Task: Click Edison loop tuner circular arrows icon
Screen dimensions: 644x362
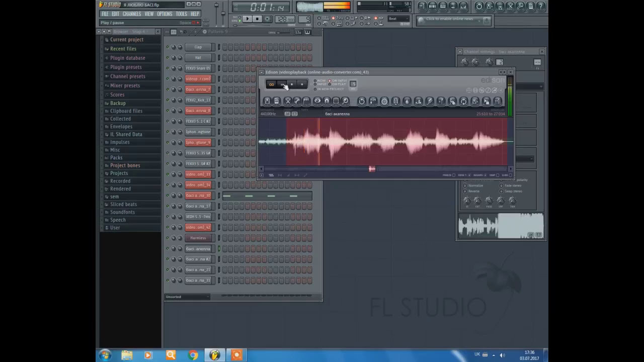Action: coord(463,101)
